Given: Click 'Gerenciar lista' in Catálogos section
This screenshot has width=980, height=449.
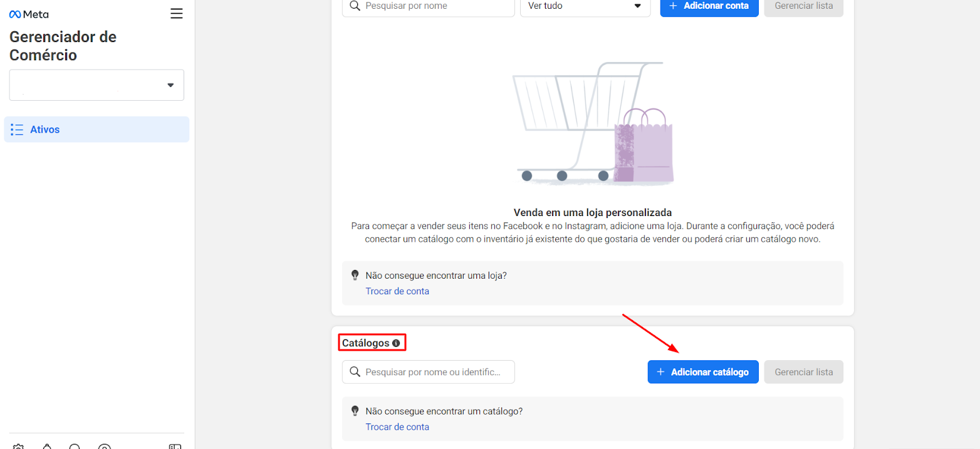Looking at the screenshot, I should click(804, 372).
